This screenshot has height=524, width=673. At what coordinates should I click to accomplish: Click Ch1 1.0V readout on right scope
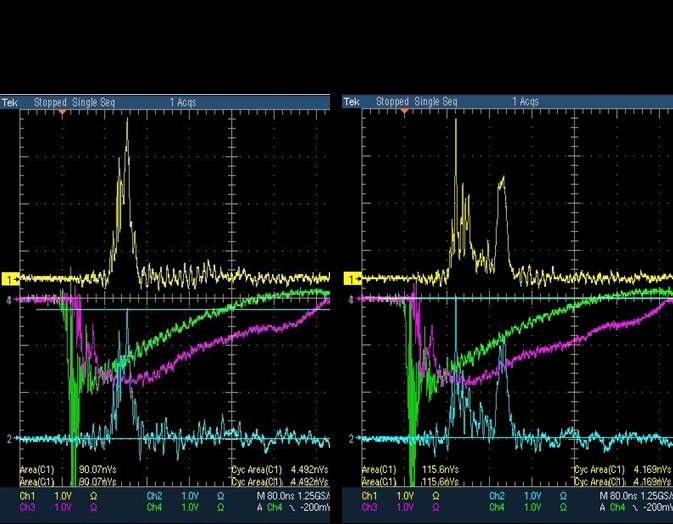pos(400,497)
